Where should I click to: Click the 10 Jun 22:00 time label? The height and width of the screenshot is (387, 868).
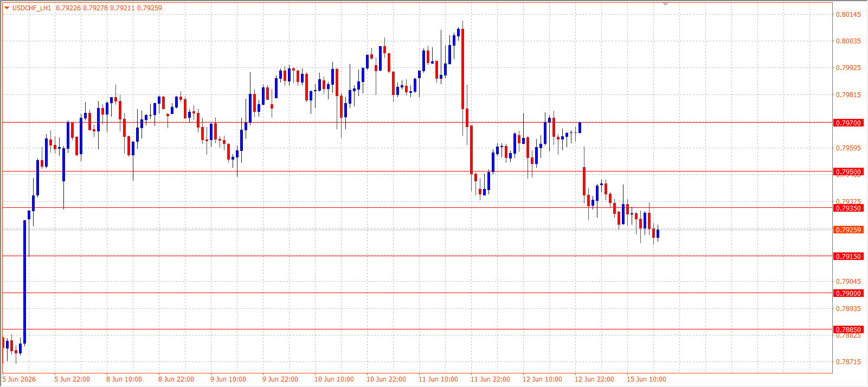[x=386, y=379]
